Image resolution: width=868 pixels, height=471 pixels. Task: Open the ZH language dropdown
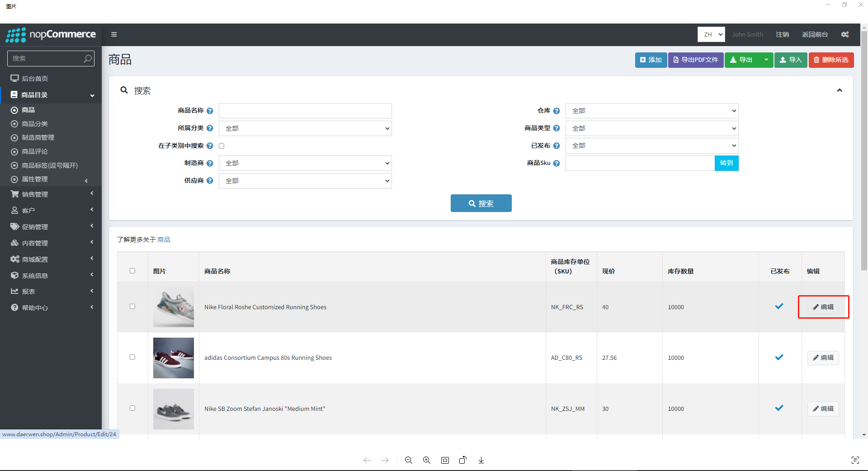pos(711,34)
